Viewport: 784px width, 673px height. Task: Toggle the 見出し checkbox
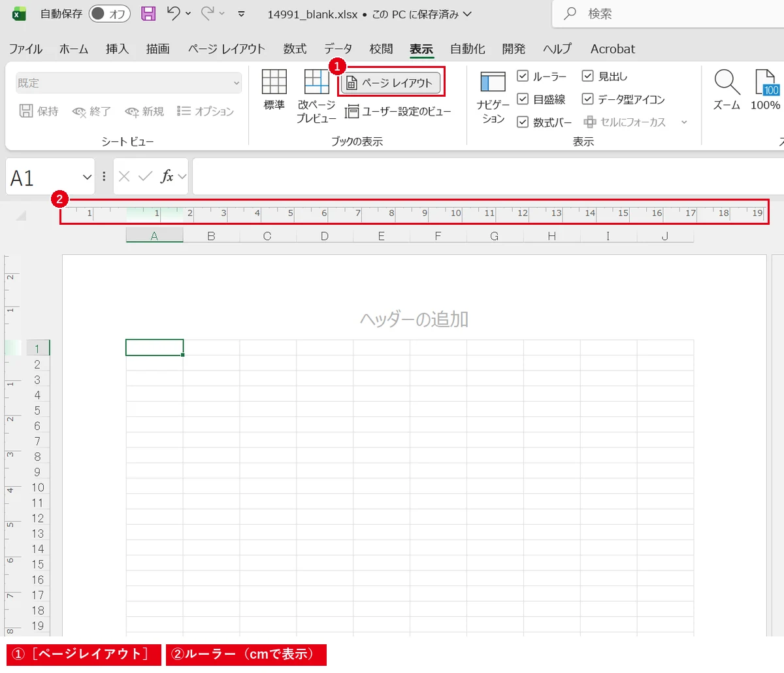click(588, 76)
